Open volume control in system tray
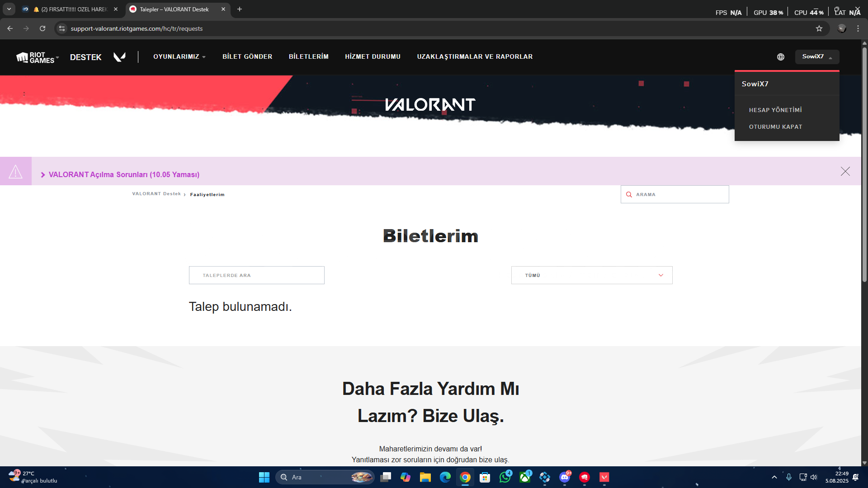Image resolution: width=868 pixels, height=488 pixels. [814, 477]
